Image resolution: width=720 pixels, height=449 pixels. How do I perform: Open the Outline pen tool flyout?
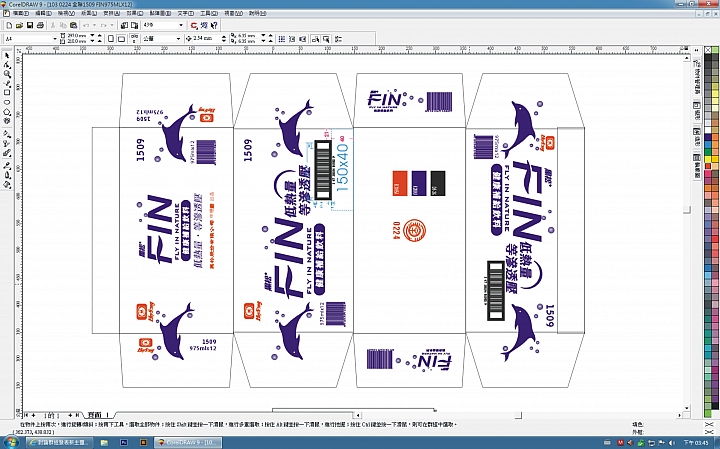pos(6,174)
